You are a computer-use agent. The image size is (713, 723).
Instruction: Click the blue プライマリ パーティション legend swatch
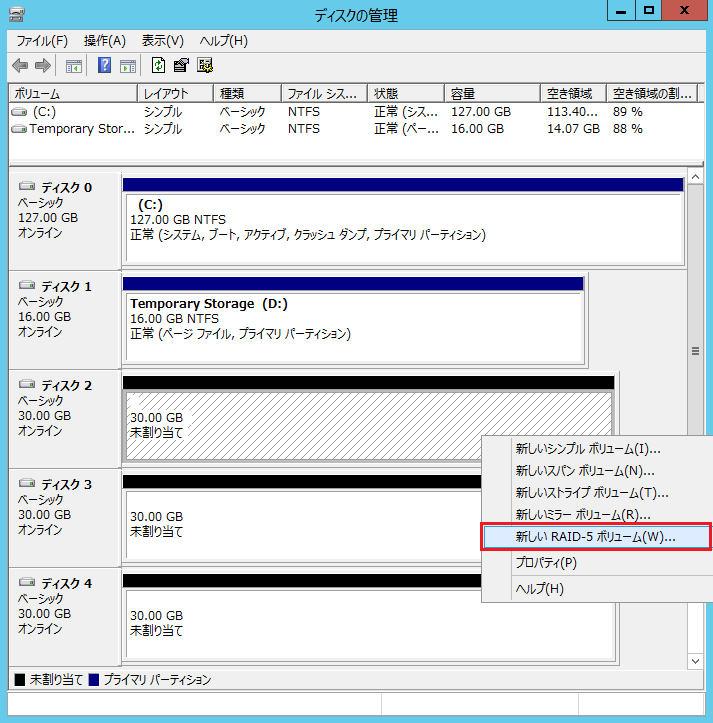pyautogui.click(x=94, y=680)
